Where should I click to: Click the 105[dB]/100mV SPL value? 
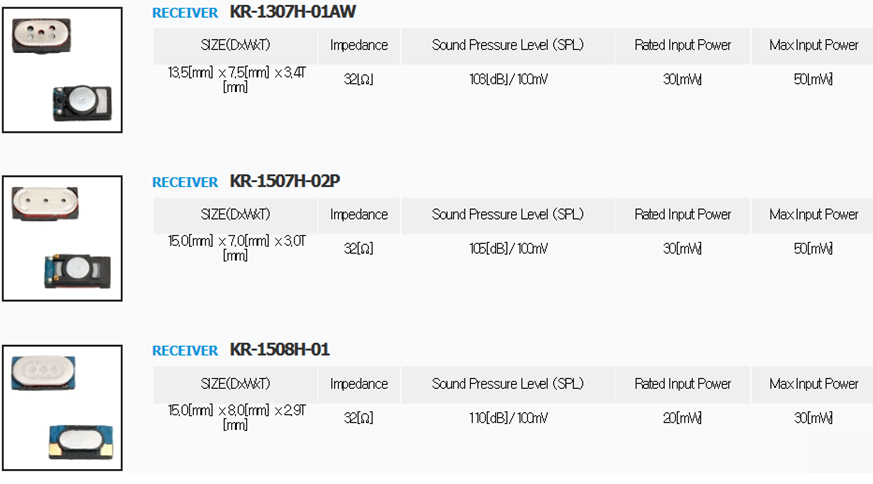click(508, 248)
